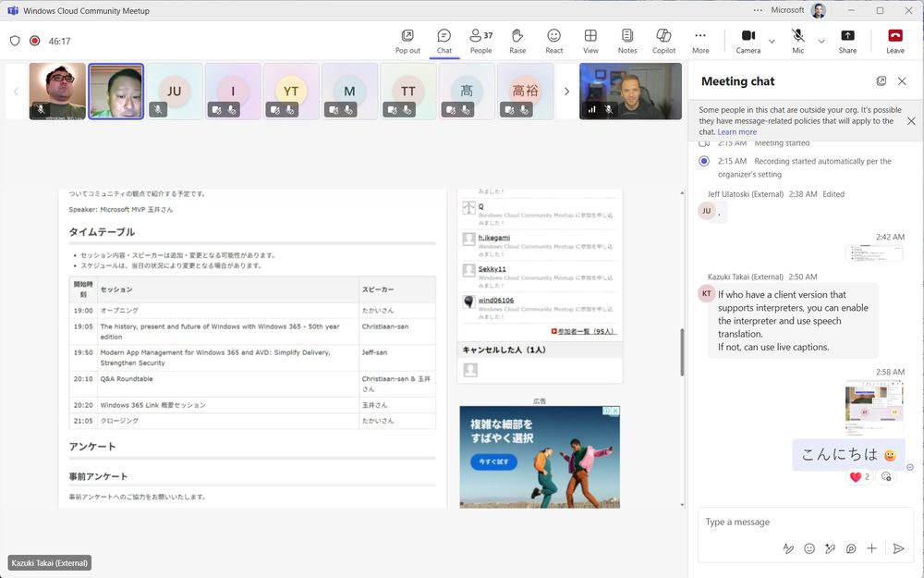Click the shared page vertical scrollbar thumb
Image resolution: width=924 pixels, height=578 pixels.
[x=682, y=352]
